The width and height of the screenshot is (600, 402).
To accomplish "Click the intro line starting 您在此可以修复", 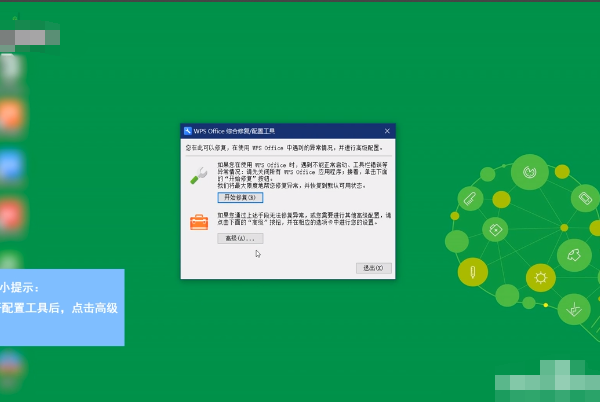I will pos(284,148).
